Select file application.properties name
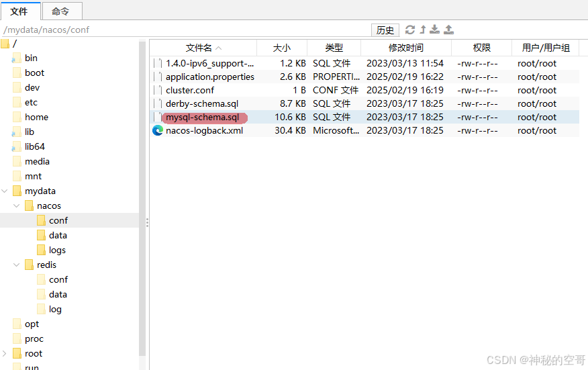Screen dimensions: 588x370 (x=210, y=77)
